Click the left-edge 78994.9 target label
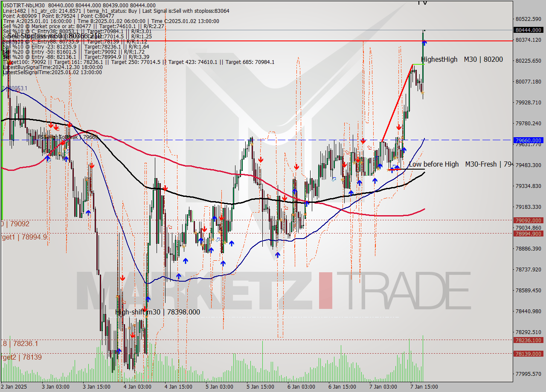546x392 pixels. pyautogui.click(x=23, y=237)
